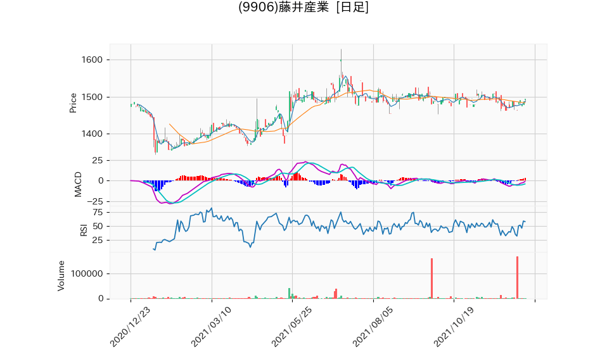Click the 100000 volume tick label
The height and width of the screenshot is (364, 607).
(87, 273)
